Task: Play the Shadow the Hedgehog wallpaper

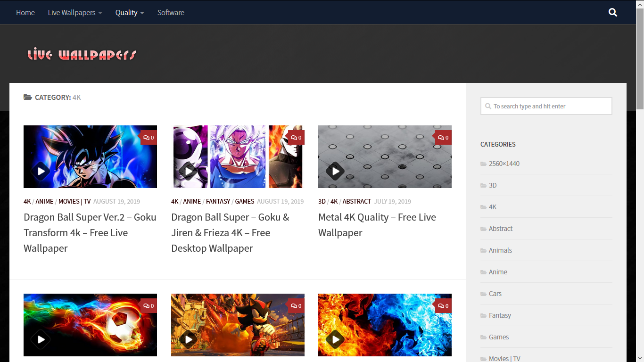Action: click(188, 339)
